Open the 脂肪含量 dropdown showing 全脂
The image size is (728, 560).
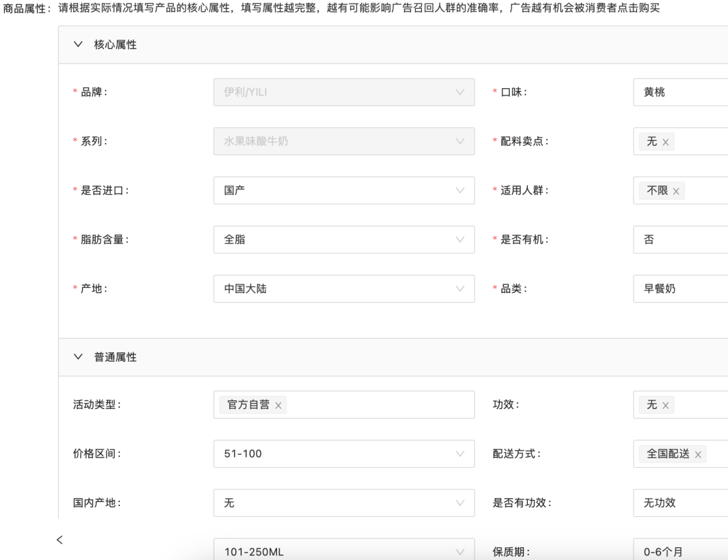tap(344, 240)
